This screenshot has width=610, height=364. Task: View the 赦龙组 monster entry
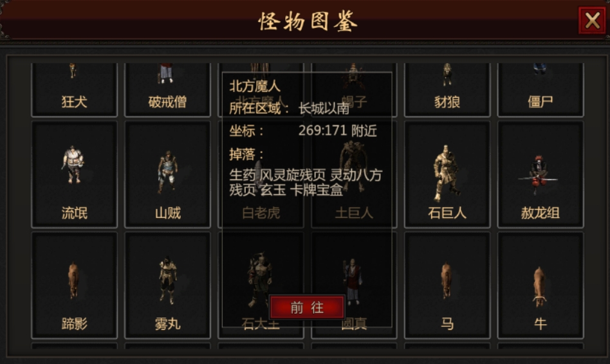pyautogui.click(x=541, y=174)
